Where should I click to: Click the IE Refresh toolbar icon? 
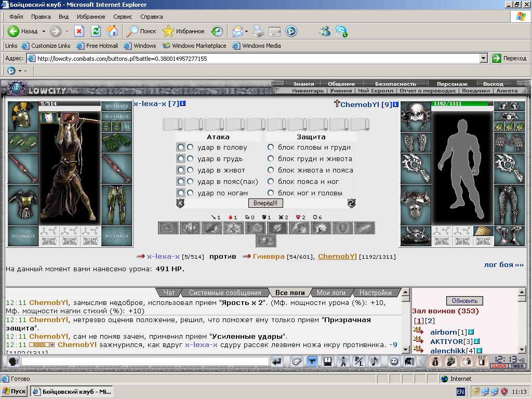click(96, 31)
